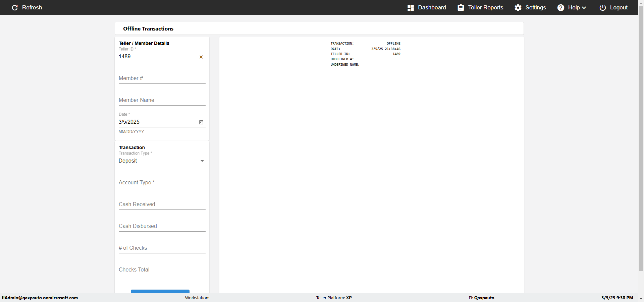The height and width of the screenshot is (302, 644).
Task: Click the Cash Received input field
Action: tap(162, 204)
